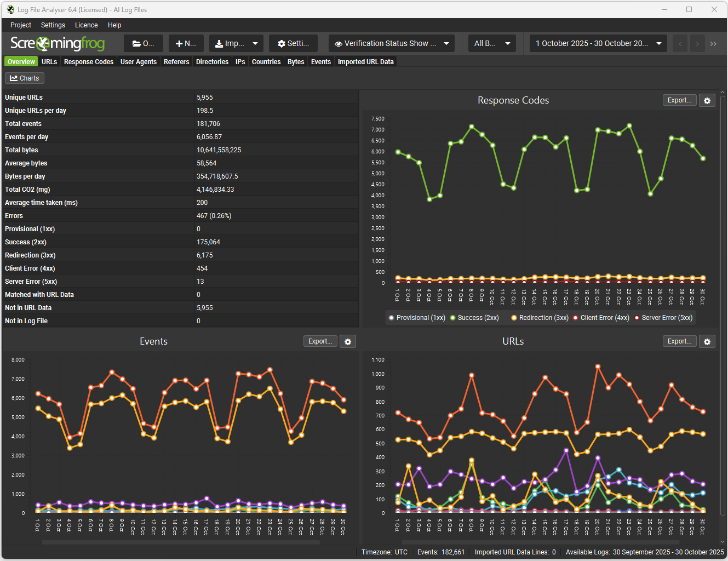Open Events chart gear settings
The width and height of the screenshot is (728, 561).
(x=348, y=342)
